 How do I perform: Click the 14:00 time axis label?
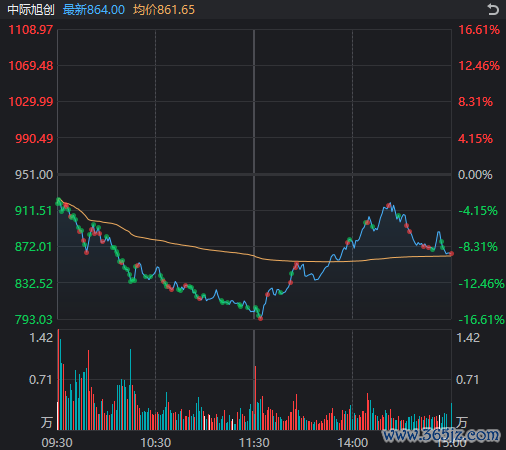[353, 443]
